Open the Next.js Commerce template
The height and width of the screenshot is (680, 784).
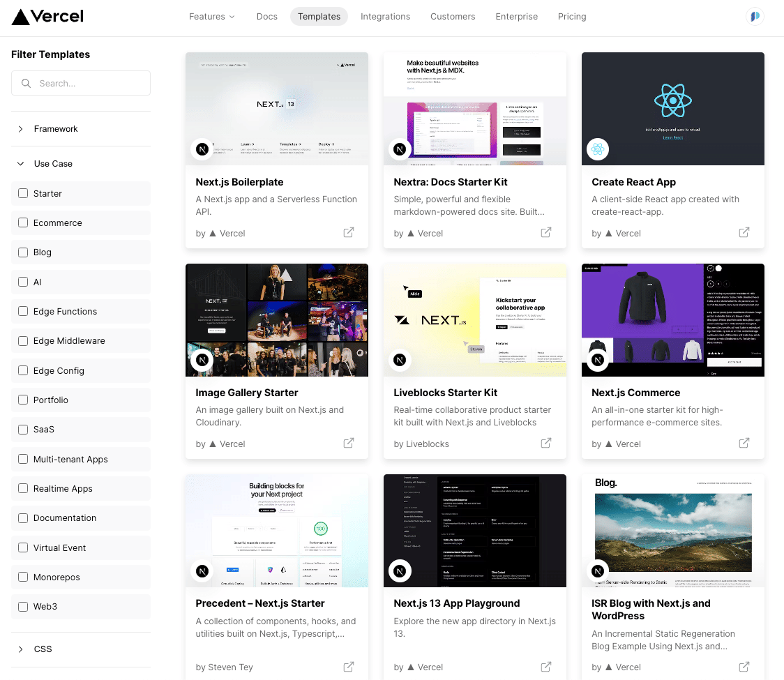pos(635,393)
